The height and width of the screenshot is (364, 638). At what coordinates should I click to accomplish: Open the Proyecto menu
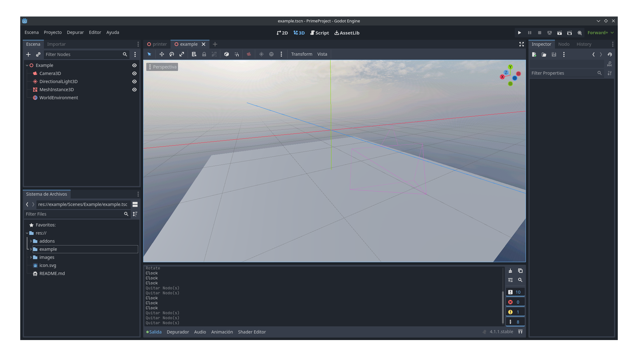click(x=53, y=32)
